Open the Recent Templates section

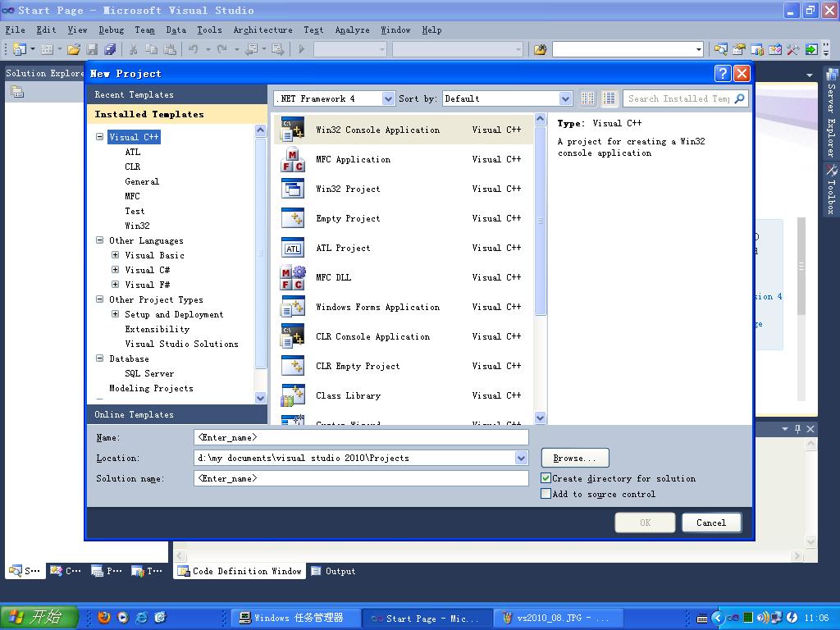pos(177,94)
